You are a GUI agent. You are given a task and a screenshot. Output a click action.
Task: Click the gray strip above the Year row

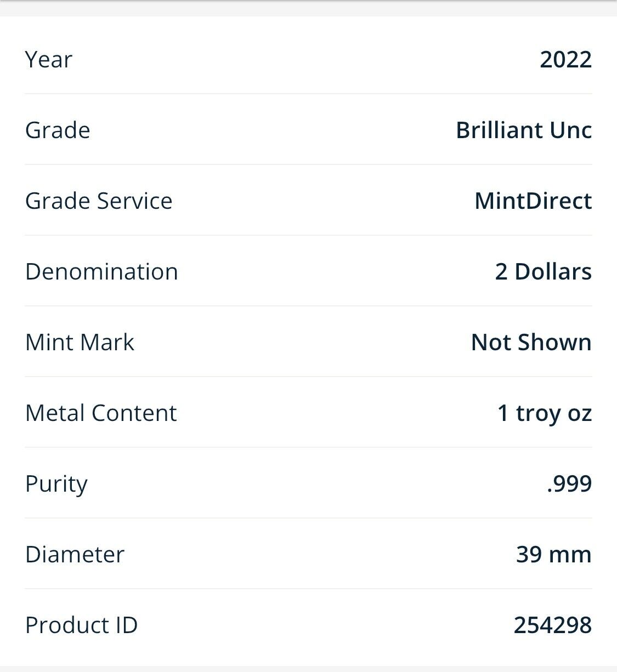(308, 9)
